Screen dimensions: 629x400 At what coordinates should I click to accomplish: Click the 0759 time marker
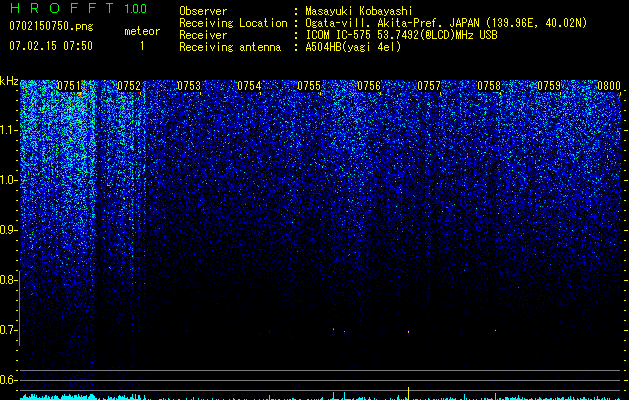pyautogui.click(x=549, y=86)
